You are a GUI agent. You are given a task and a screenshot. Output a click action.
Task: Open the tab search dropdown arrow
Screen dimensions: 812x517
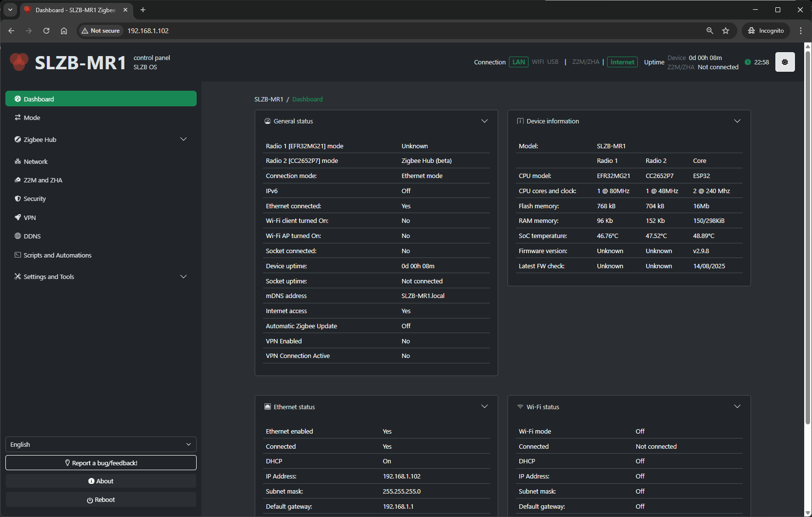[10, 10]
